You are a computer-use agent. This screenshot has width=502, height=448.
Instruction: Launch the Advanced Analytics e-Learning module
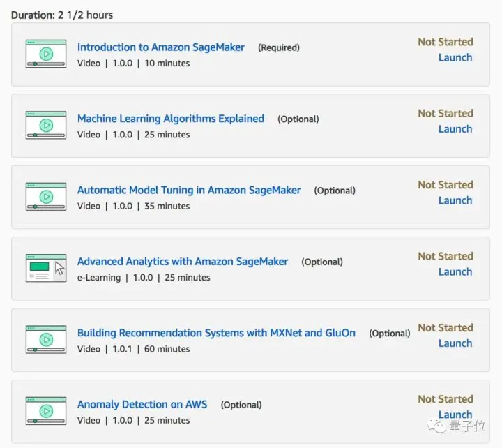point(455,272)
